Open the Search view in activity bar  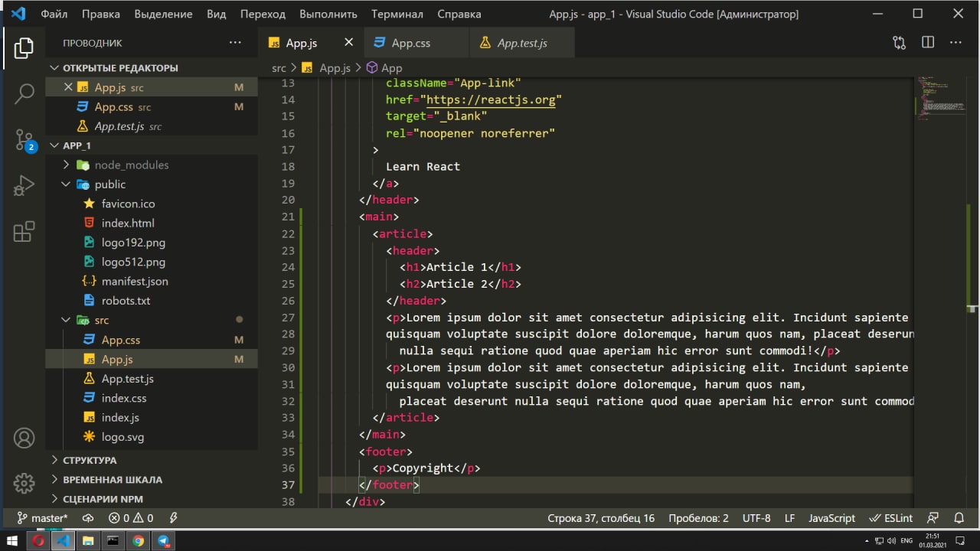point(24,93)
